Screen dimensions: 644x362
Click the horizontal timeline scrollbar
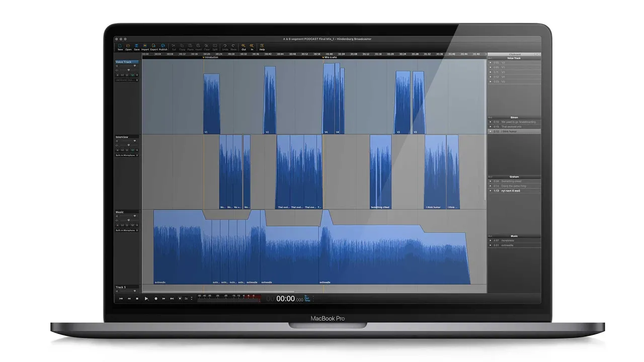(x=218, y=291)
